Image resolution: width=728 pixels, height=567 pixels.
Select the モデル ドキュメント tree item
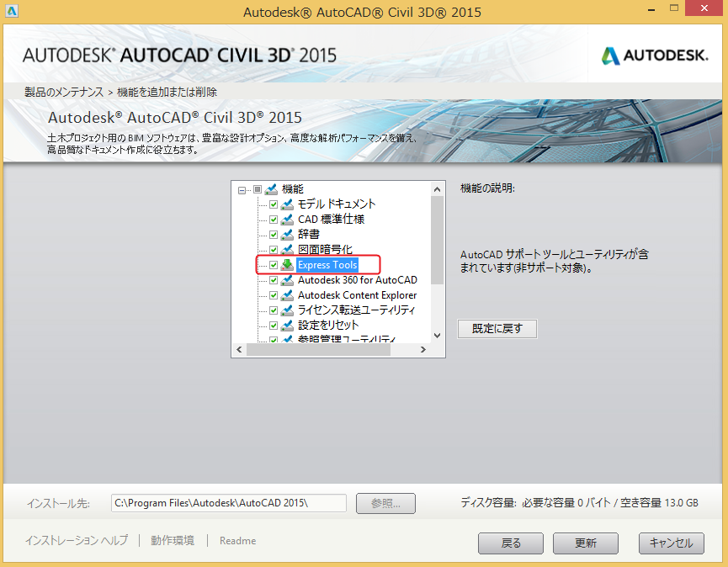336,204
